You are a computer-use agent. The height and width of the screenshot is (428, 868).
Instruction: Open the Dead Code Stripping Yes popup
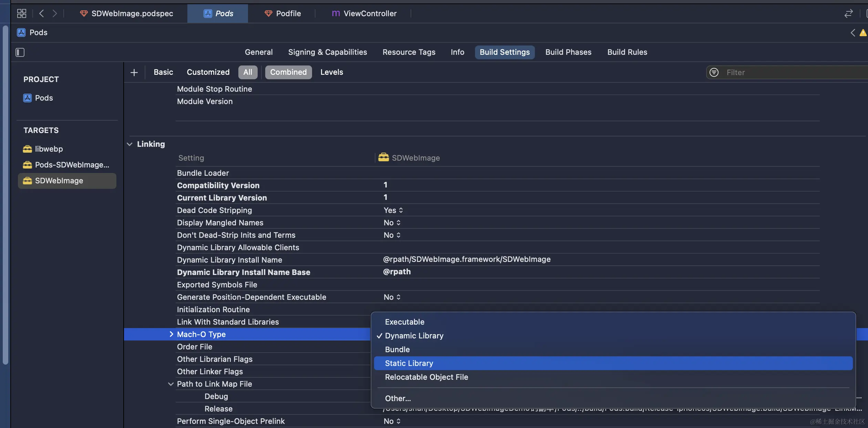pos(393,210)
